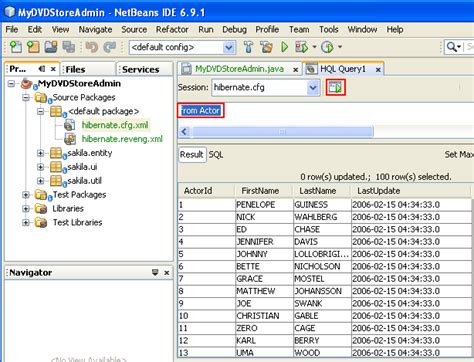Image resolution: width=474 pixels, height=362 pixels.
Task: Click the New File toolbar icon
Action: click(x=16, y=47)
